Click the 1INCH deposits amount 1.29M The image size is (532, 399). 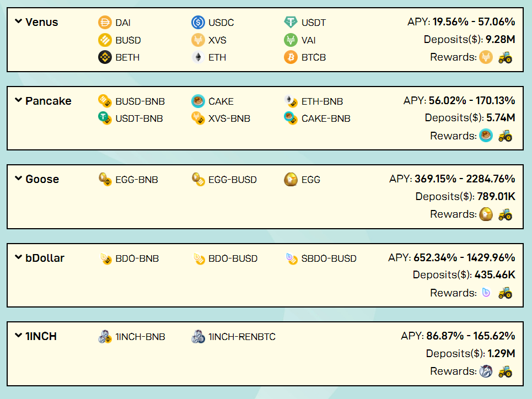[x=501, y=353]
